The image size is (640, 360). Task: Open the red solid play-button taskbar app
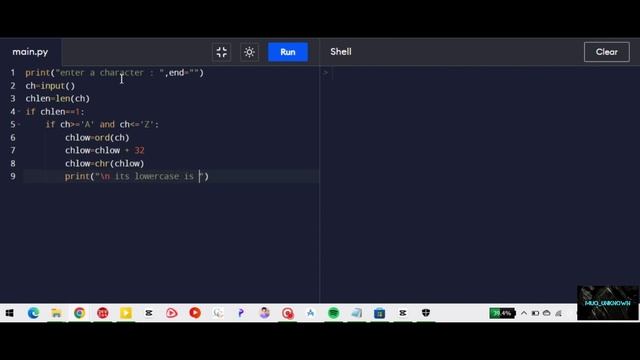tap(195, 313)
